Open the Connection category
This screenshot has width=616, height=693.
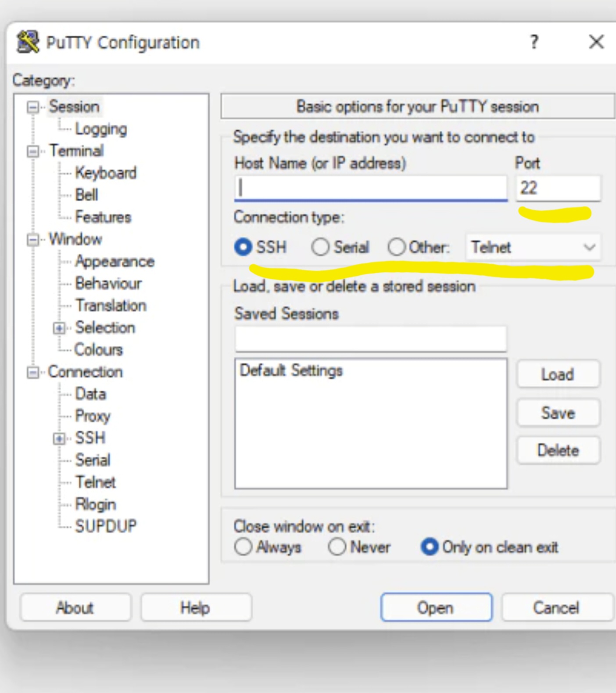(x=85, y=372)
